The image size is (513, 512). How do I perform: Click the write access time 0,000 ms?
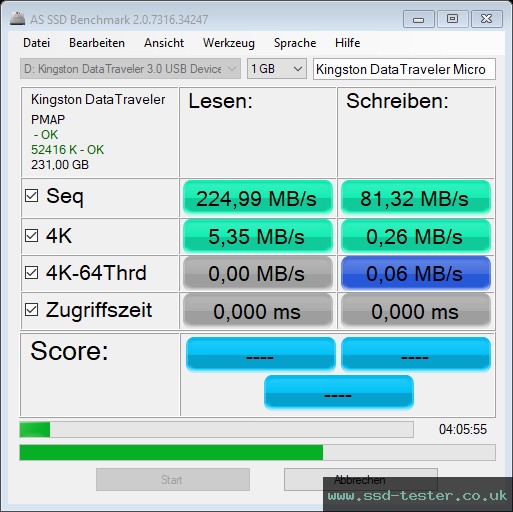point(416,311)
